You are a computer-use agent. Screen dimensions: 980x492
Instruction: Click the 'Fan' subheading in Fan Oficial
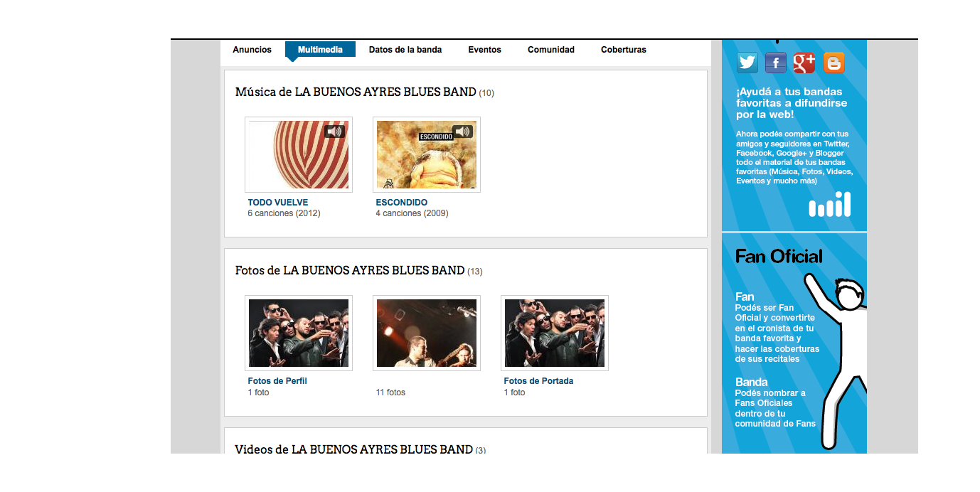745,296
